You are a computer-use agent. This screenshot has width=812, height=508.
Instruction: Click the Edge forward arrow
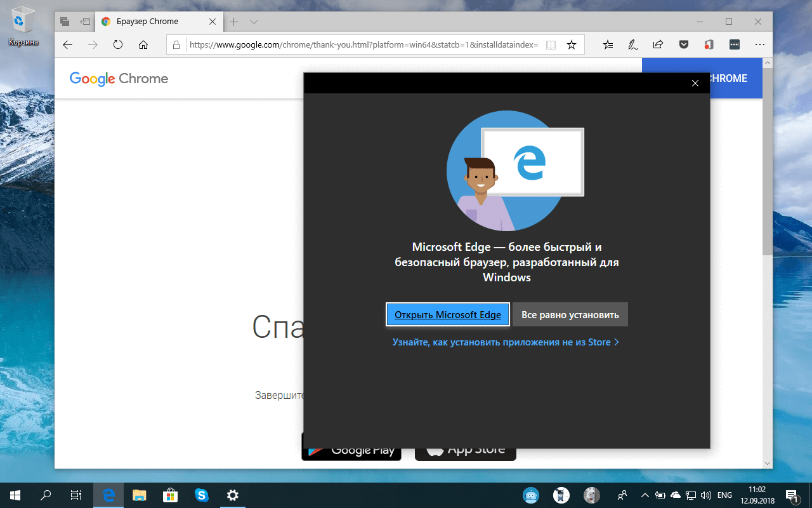tap(93, 44)
